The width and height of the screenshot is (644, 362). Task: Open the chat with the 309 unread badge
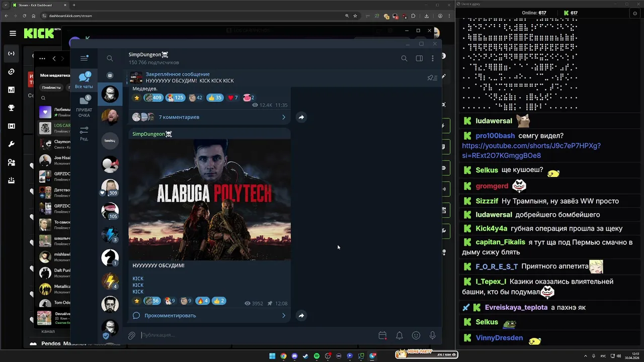pyautogui.click(x=110, y=187)
